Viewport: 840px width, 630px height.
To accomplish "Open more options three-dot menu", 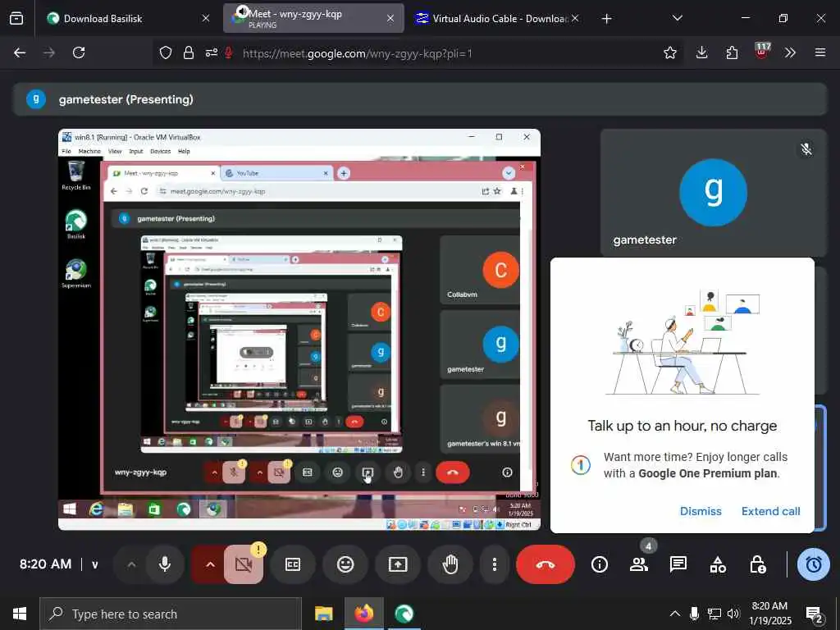I will pos(494,564).
